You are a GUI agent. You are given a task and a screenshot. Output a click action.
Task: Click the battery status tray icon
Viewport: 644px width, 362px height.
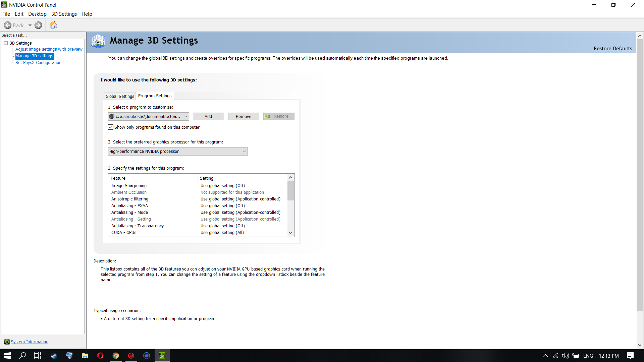[x=576, y=356]
